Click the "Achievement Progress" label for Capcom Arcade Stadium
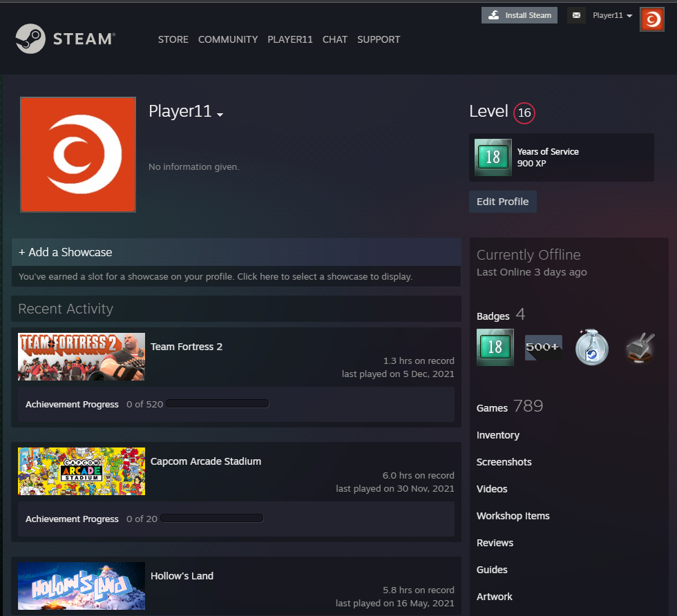The height and width of the screenshot is (616, 677). click(72, 519)
